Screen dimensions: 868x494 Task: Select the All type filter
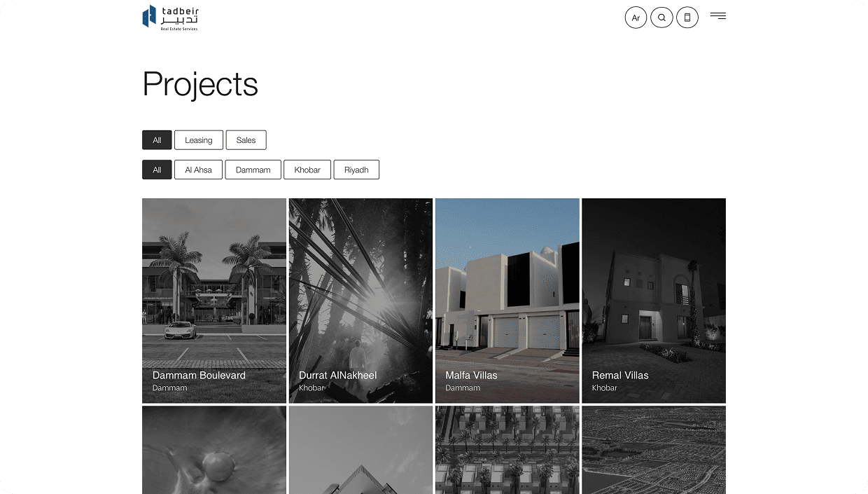click(x=157, y=140)
